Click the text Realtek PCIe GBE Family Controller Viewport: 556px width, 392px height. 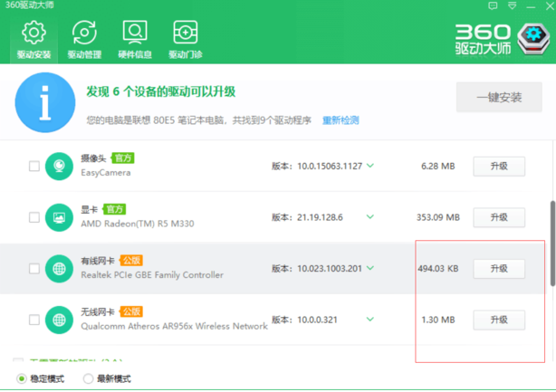[152, 275]
